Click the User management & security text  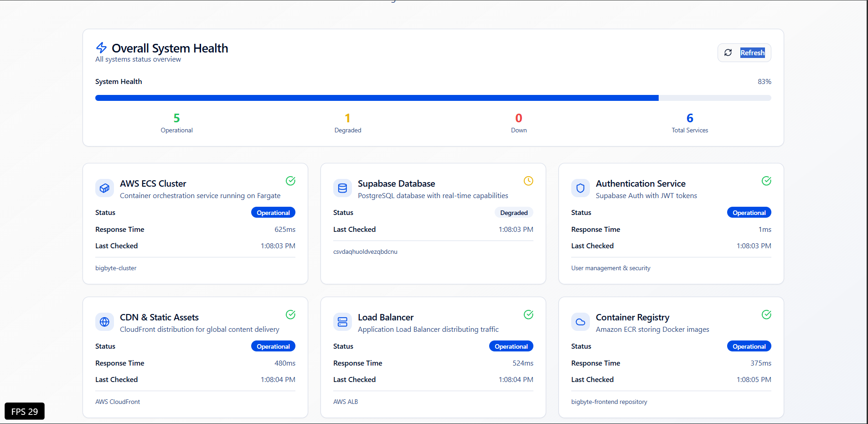(611, 268)
